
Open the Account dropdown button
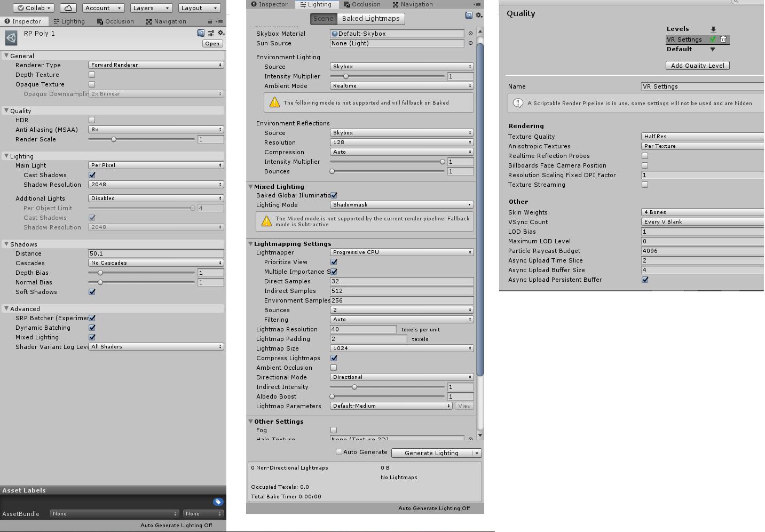coord(103,8)
